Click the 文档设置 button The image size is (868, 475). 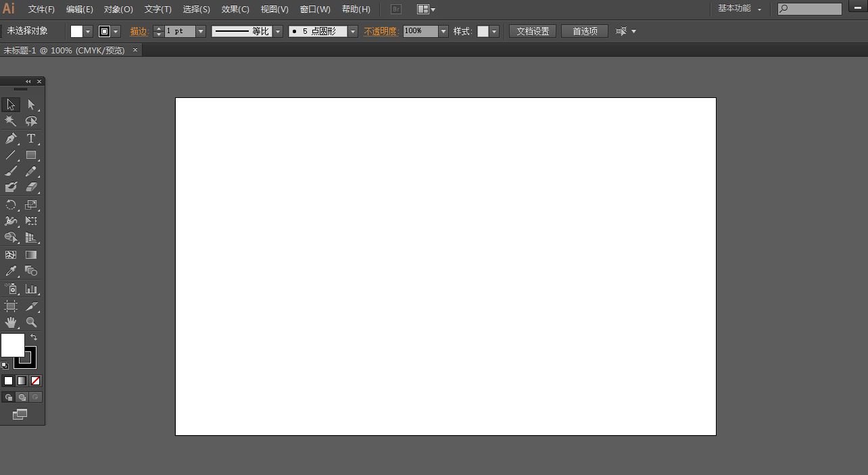click(533, 32)
